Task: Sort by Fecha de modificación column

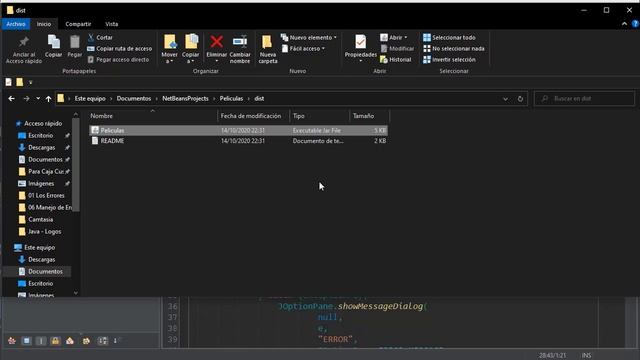Action: click(x=253, y=116)
